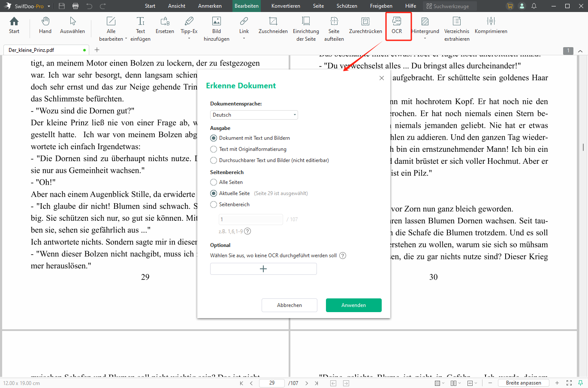Open the Komprimieren compress tool

[491, 25]
